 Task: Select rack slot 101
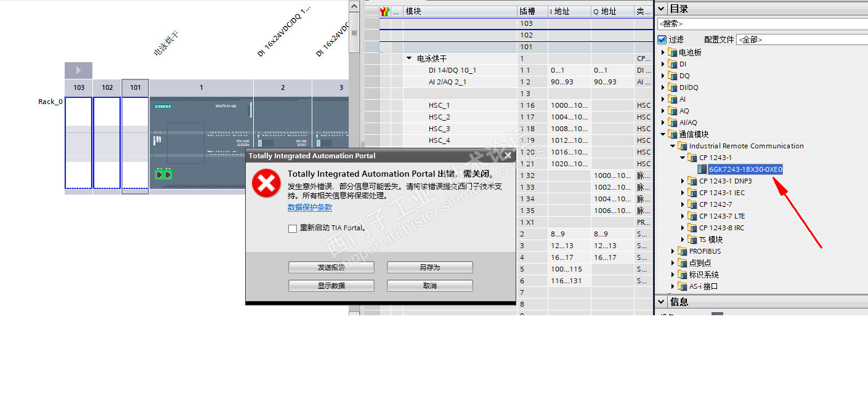pyautogui.click(x=136, y=142)
